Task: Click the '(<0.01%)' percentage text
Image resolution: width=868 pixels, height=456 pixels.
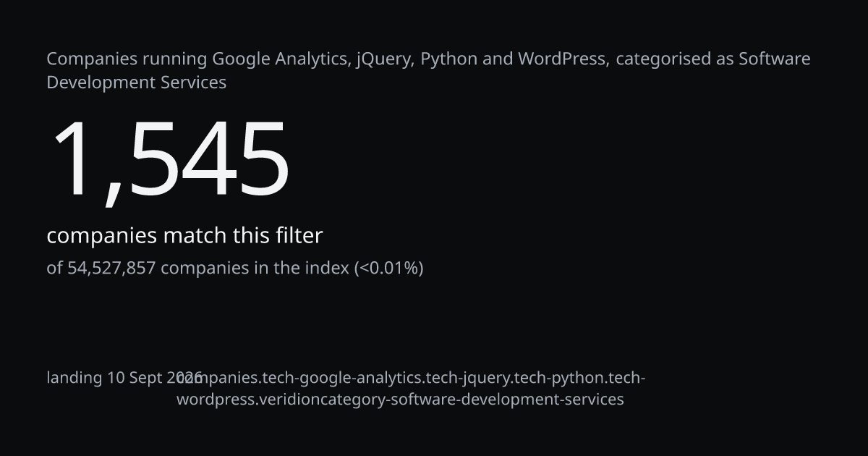Action: coord(388,269)
